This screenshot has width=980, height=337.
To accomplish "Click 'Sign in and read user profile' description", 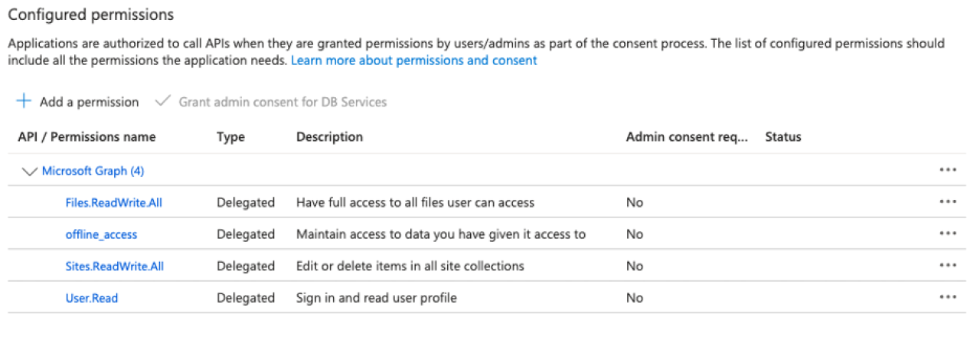I will pos(377,298).
